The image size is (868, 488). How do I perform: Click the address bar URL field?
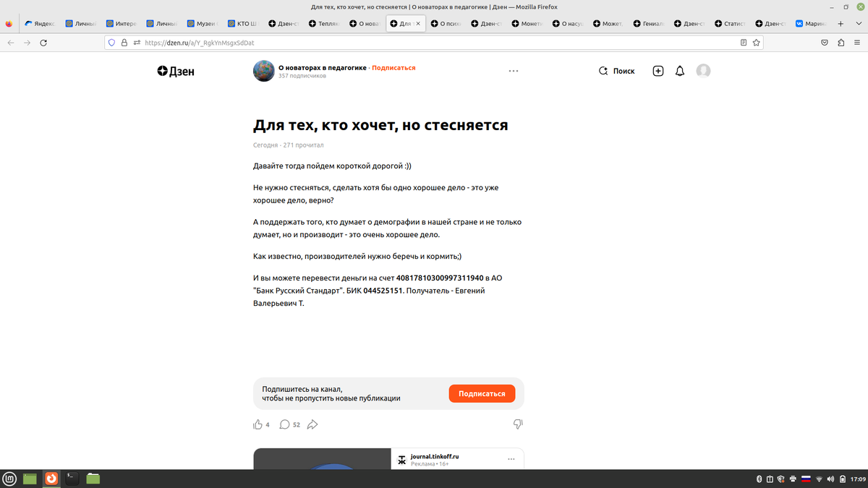(434, 43)
